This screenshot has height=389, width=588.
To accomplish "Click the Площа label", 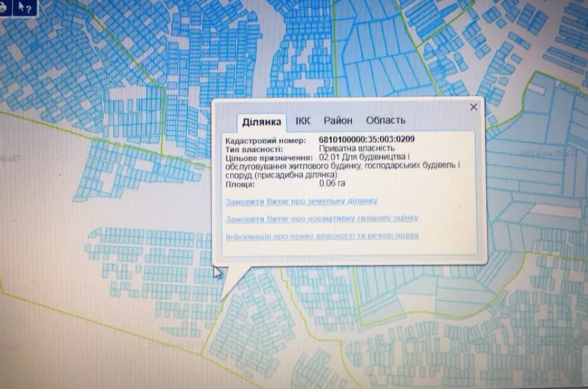I will [240, 184].
